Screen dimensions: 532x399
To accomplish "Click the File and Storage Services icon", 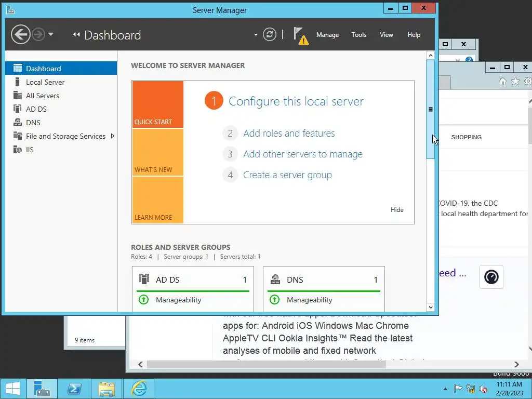I will click(x=17, y=136).
